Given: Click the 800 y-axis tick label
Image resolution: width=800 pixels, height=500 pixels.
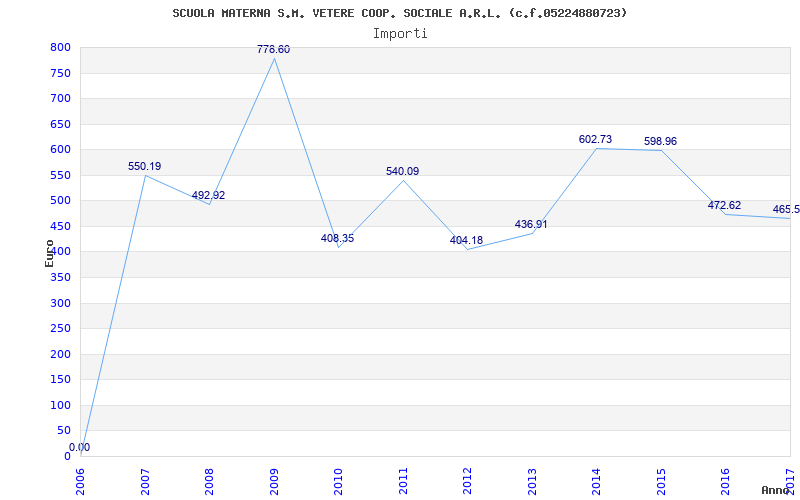Looking at the screenshot, I should tap(60, 47).
